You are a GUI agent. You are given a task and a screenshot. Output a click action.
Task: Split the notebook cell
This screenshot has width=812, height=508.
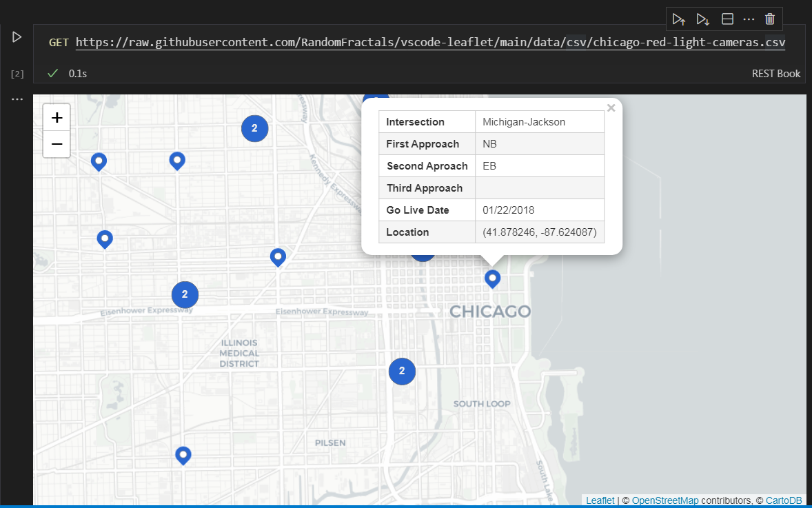pos(726,19)
